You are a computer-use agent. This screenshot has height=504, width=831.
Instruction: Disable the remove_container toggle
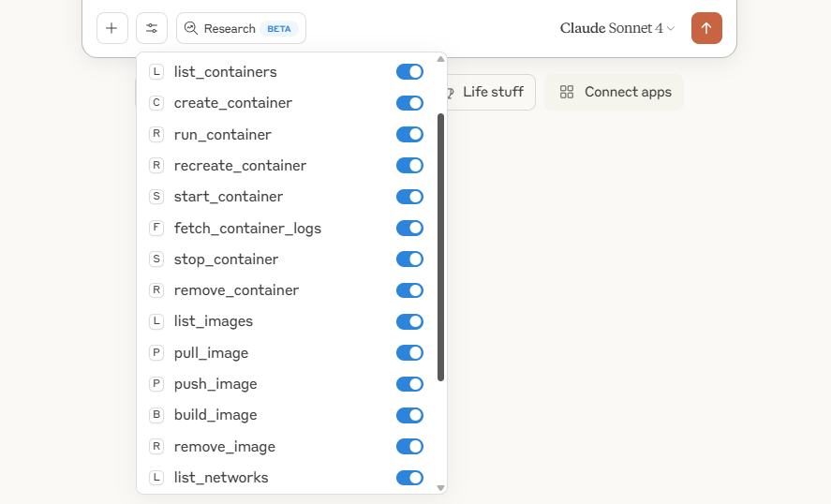click(x=409, y=290)
